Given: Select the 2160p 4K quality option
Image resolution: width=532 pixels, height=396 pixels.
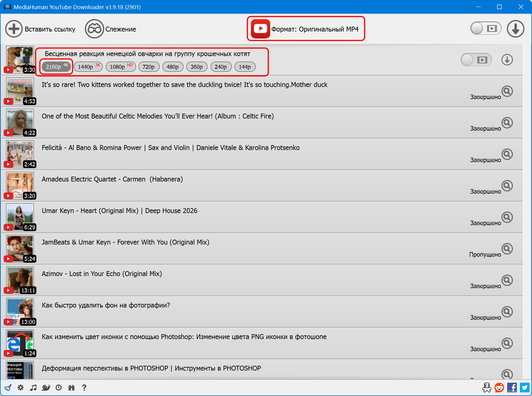Looking at the screenshot, I should (56, 67).
